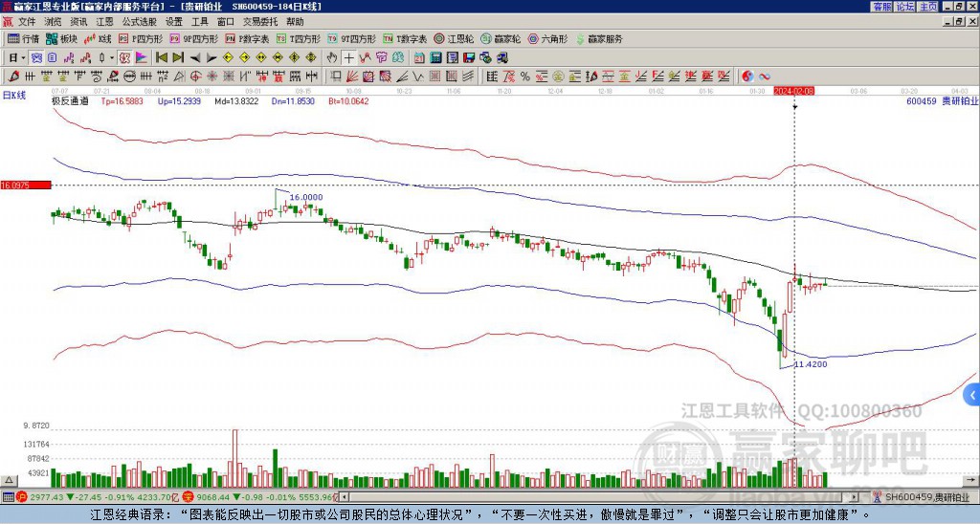Click the red-blue yin-yang icon

tap(747, 76)
